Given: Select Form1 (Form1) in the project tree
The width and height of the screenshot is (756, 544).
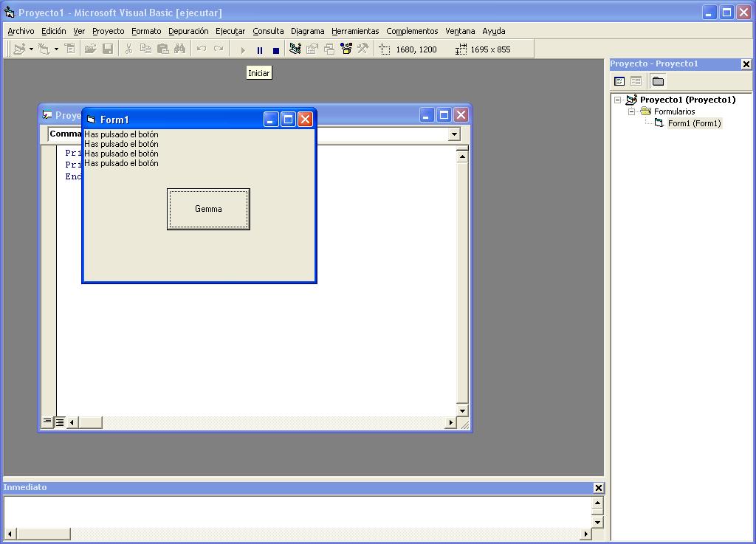Looking at the screenshot, I should (x=695, y=123).
